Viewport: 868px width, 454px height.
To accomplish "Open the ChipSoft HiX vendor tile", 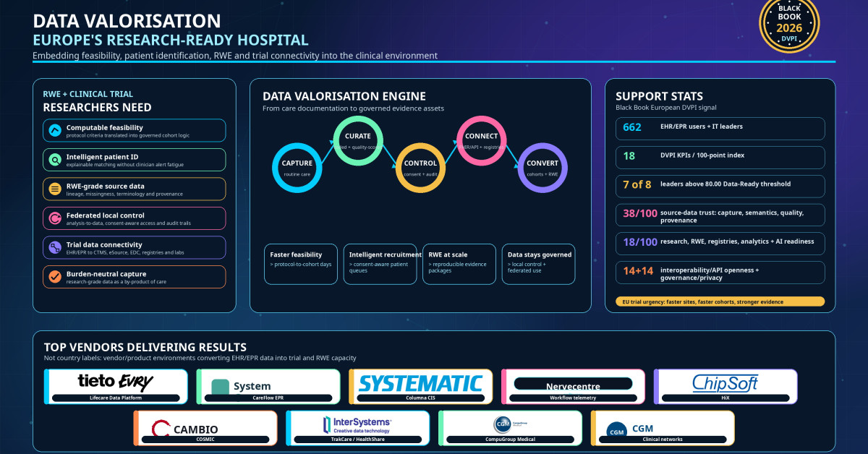I will 726,387.
